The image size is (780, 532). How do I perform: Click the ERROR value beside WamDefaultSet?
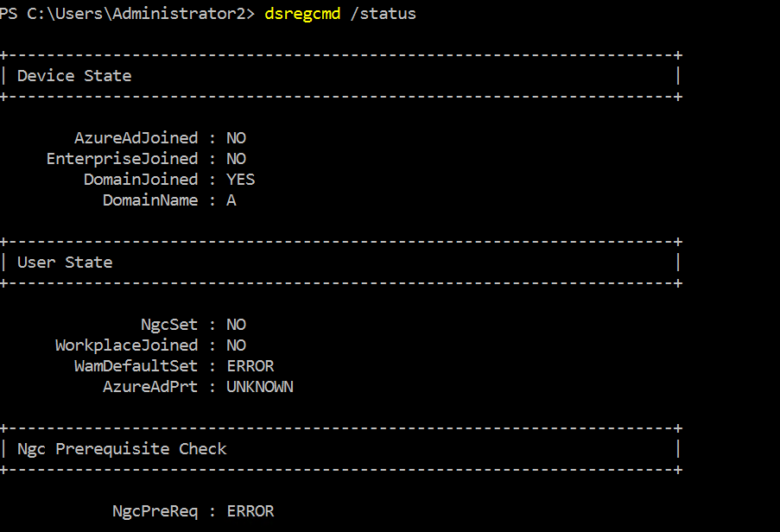(x=250, y=366)
